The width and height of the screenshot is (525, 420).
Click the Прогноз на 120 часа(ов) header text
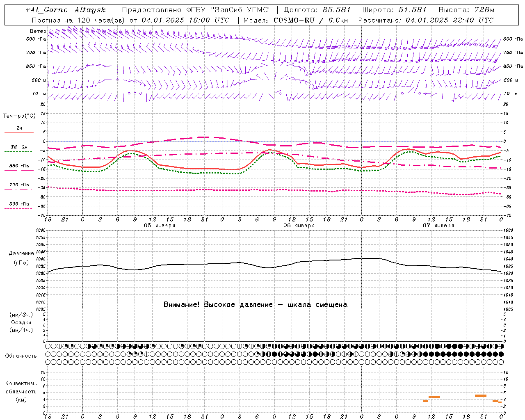point(79,20)
